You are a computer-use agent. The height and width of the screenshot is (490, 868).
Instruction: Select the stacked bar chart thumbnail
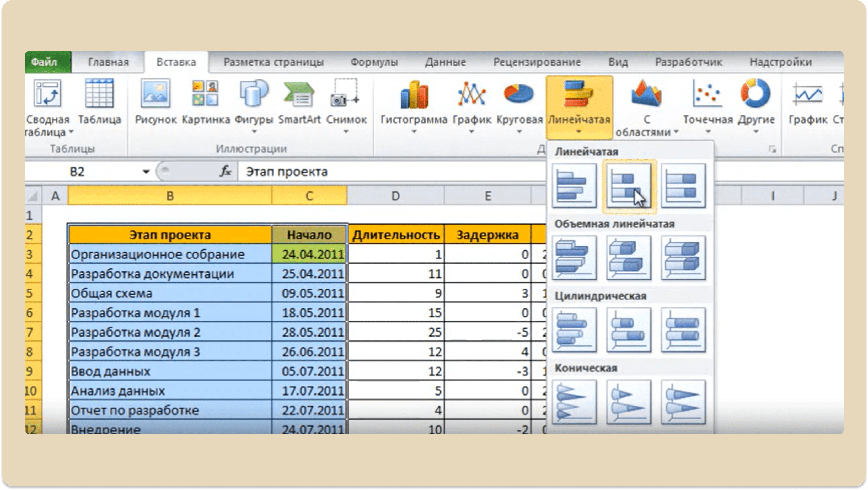tap(628, 186)
